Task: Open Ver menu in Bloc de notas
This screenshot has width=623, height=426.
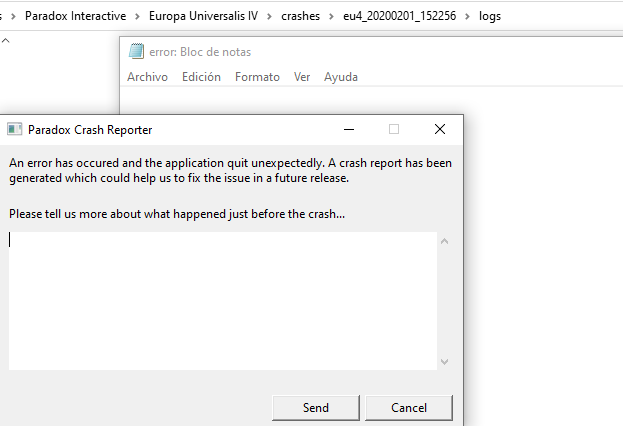Action: [x=302, y=77]
